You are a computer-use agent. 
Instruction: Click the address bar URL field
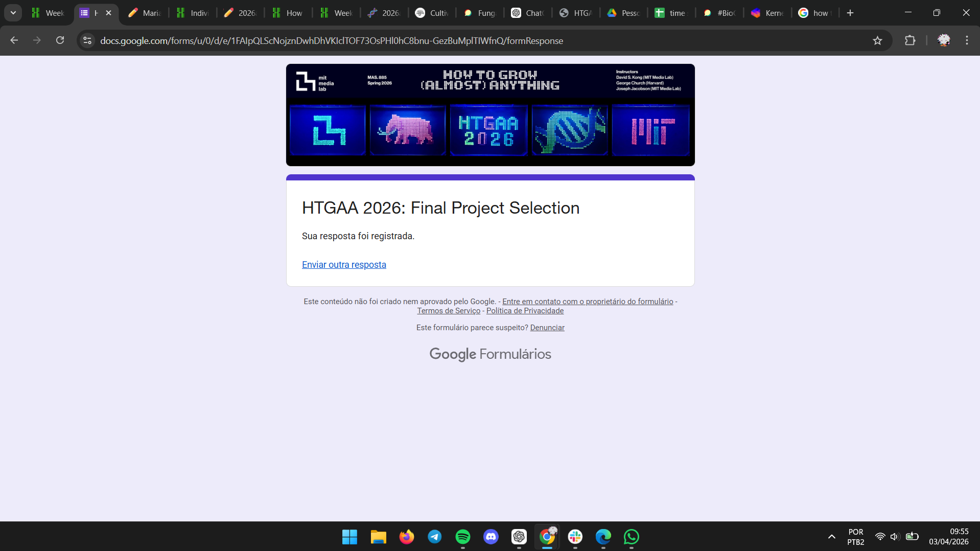(x=480, y=40)
